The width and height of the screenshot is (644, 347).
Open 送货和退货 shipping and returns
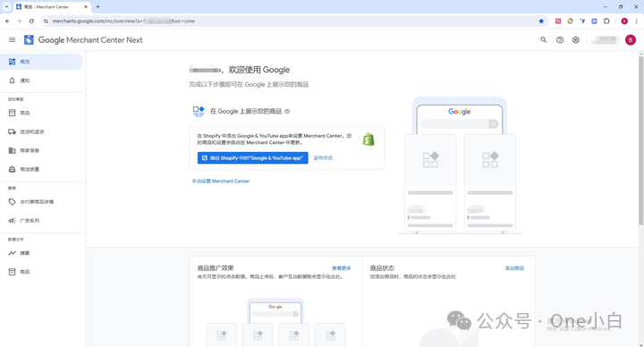41,131
